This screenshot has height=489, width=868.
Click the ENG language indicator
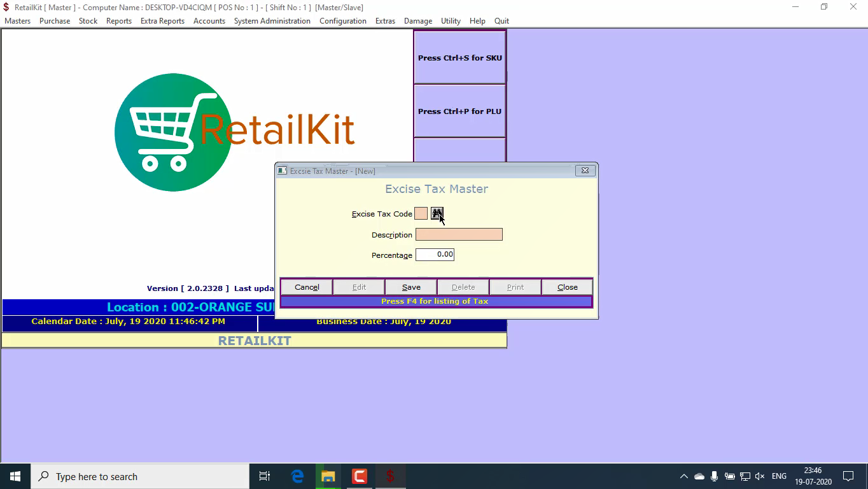pos(779,476)
